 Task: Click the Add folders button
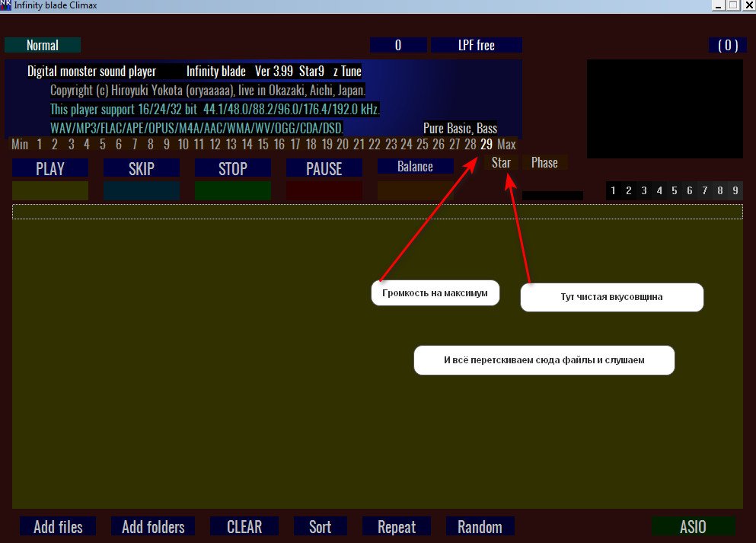point(153,526)
